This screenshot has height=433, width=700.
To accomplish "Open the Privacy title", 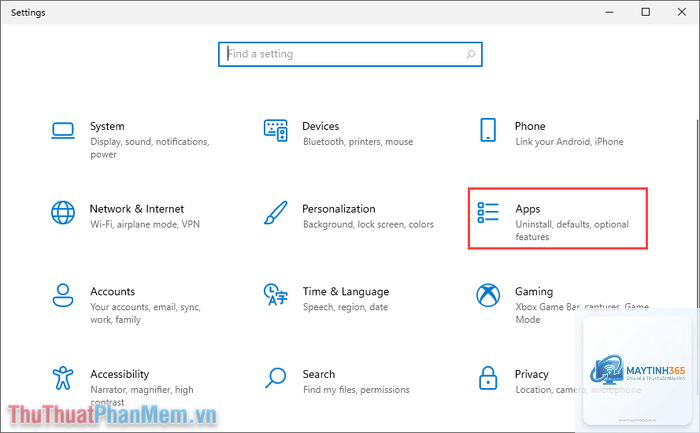I will pos(532,374).
